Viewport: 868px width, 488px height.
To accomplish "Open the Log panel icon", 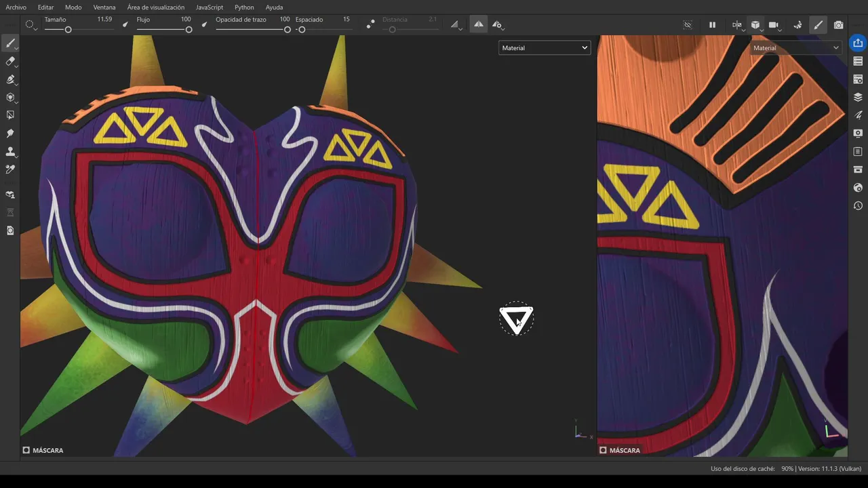I will click(x=858, y=151).
